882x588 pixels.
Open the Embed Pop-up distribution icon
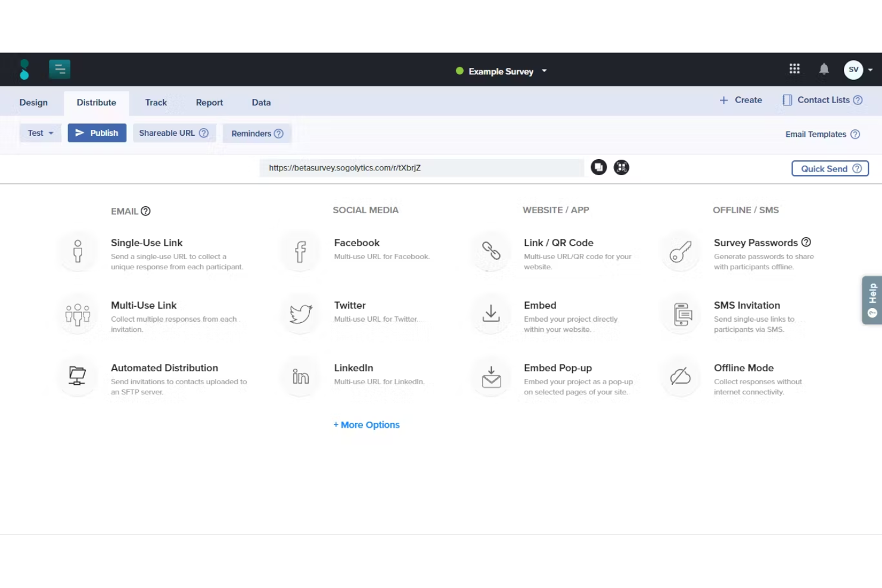click(x=490, y=377)
